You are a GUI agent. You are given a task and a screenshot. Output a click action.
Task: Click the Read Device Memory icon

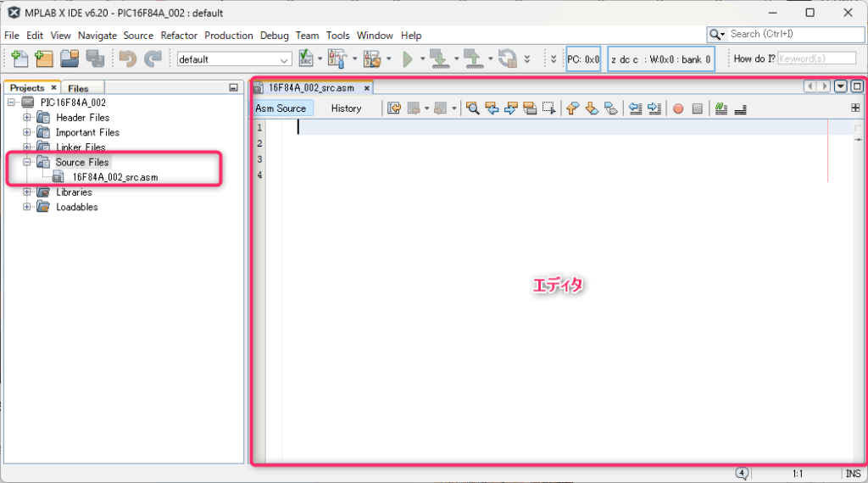click(473, 58)
